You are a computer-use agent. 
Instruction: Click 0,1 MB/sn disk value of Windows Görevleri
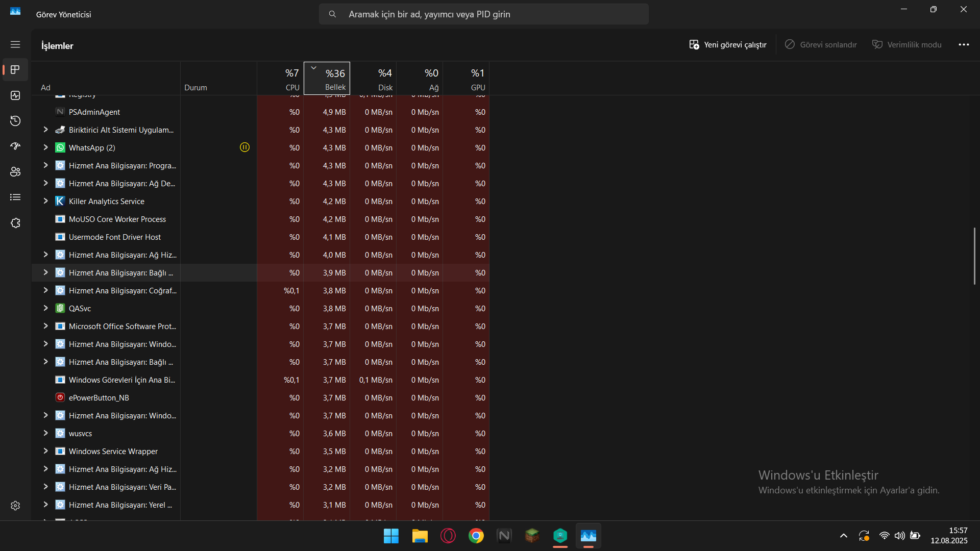376,380
